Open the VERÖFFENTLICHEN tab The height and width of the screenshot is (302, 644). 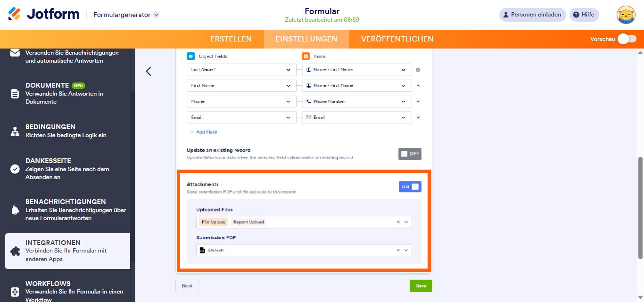click(x=397, y=39)
